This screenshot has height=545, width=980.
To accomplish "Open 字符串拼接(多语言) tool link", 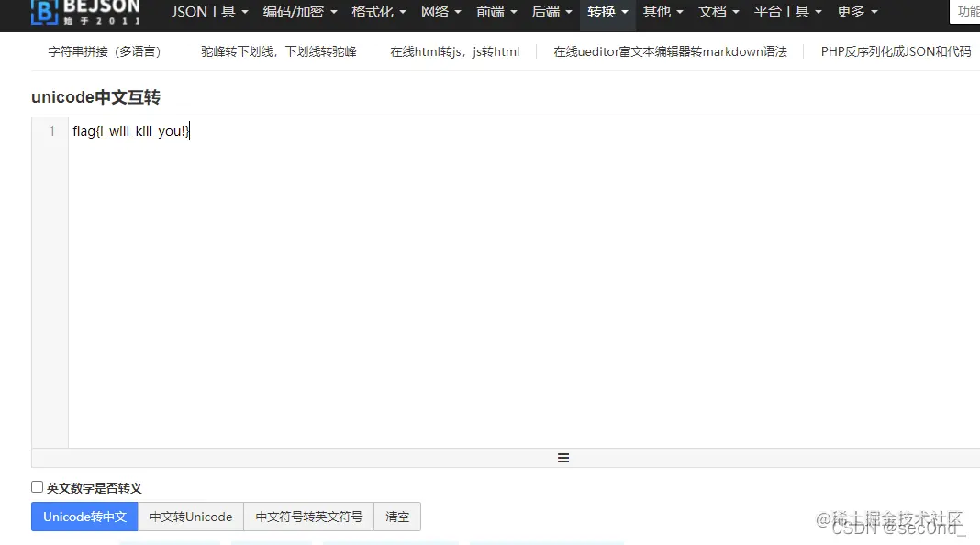I will (105, 51).
